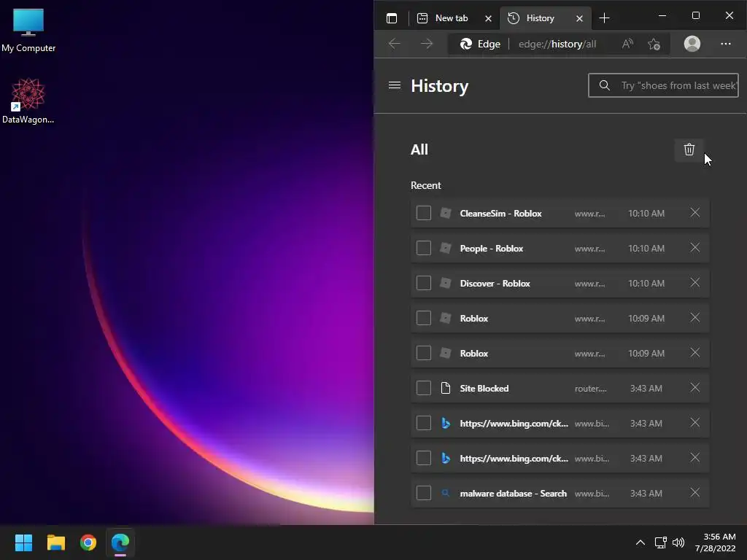Remove first Roblox 10:09 AM entry with X

point(695,318)
